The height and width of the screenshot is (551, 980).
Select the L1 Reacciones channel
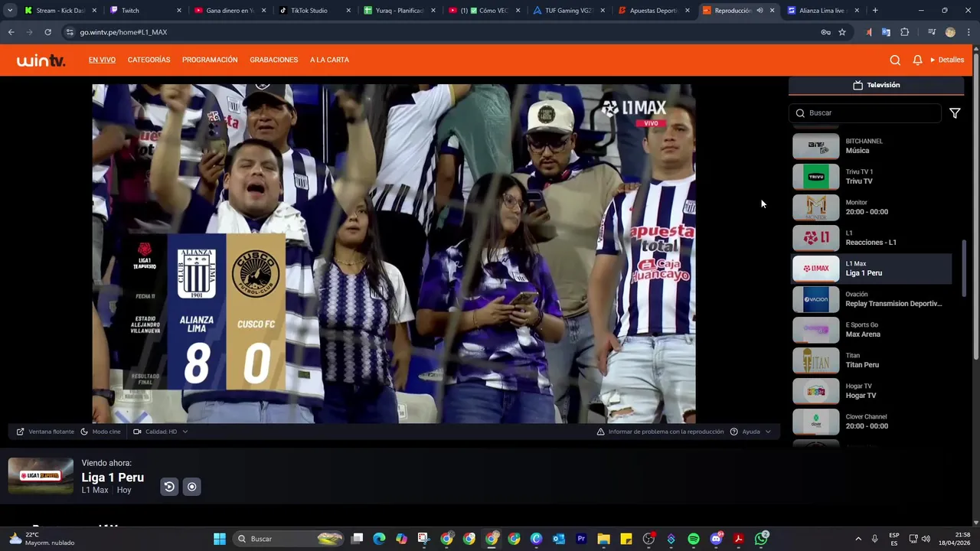(x=871, y=238)
